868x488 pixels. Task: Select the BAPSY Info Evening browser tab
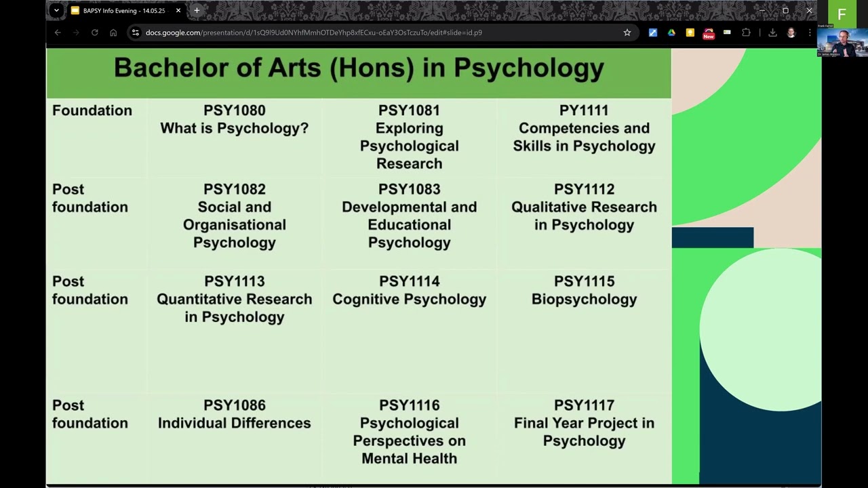(x=125, y=11)
